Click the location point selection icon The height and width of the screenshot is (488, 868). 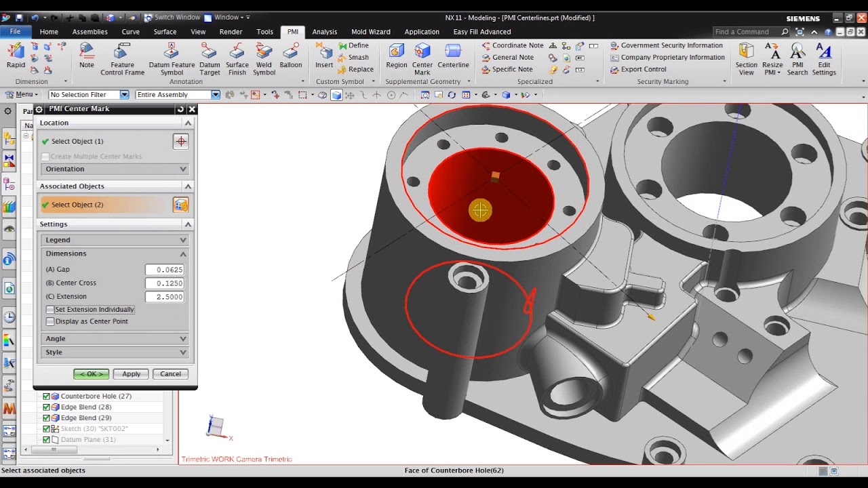(180, 141)
